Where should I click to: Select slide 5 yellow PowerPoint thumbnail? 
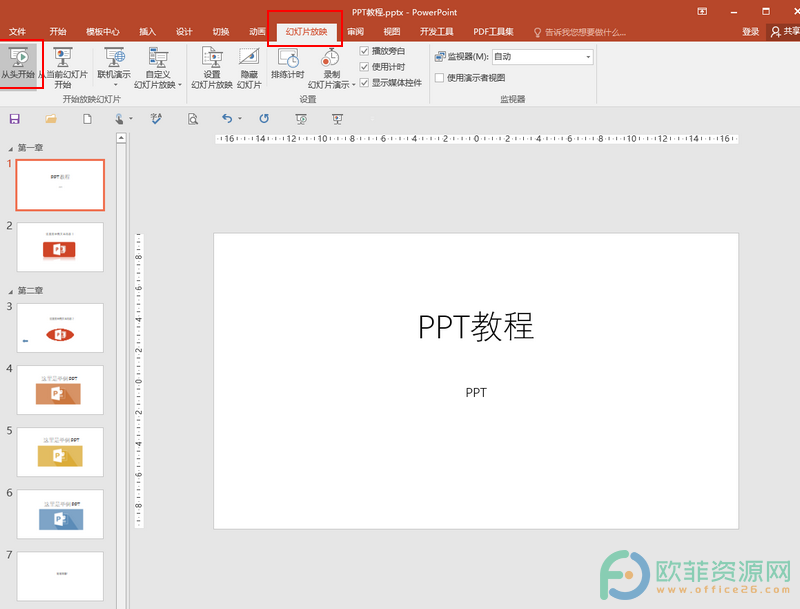point(60,452)
